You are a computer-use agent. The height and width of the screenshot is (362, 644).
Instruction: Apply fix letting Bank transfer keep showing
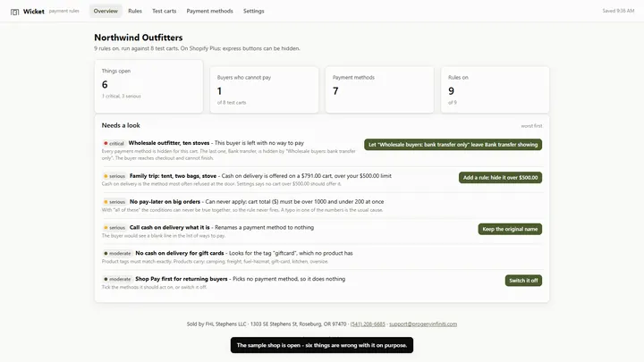pyautogui.click(x=453, y=145)
